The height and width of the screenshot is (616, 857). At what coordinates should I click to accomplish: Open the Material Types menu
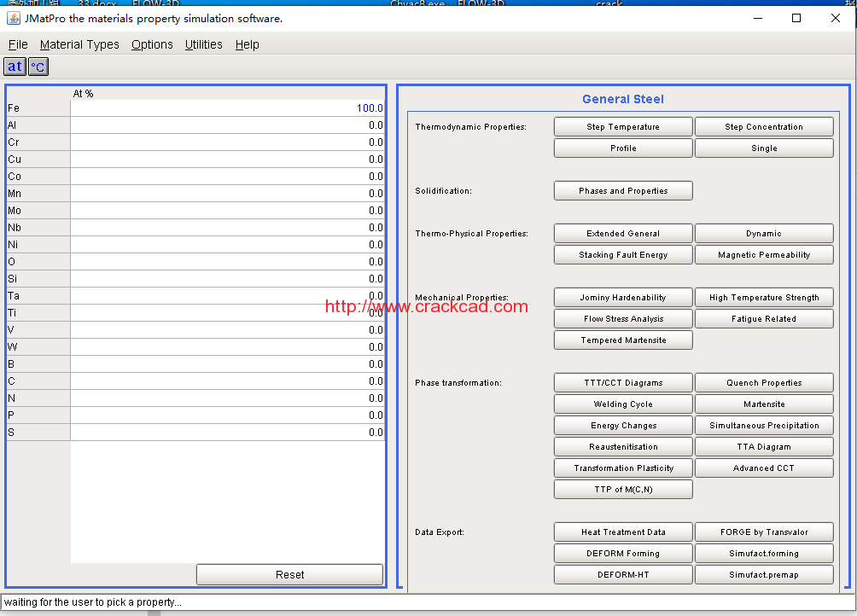click(x=79, y=44)
